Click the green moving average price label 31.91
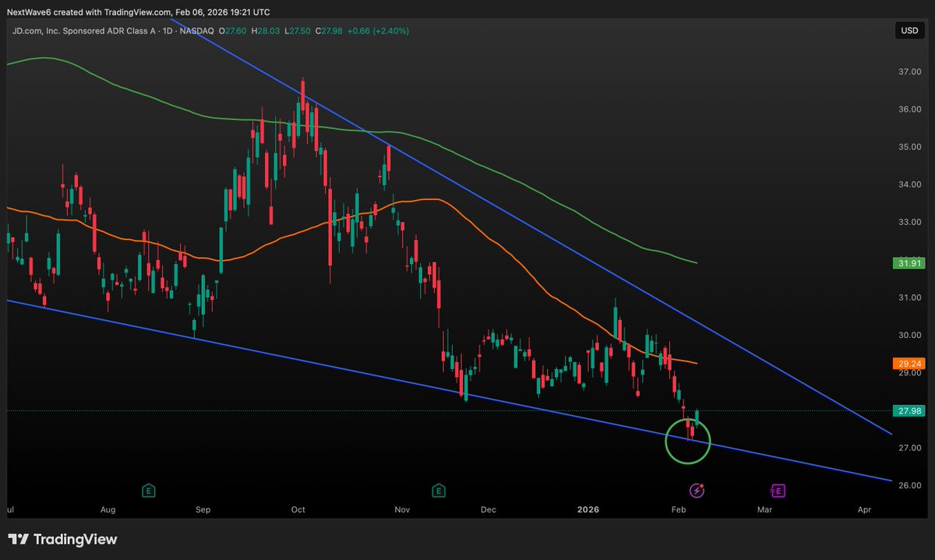Screen dimensions: 935x560 909,263
